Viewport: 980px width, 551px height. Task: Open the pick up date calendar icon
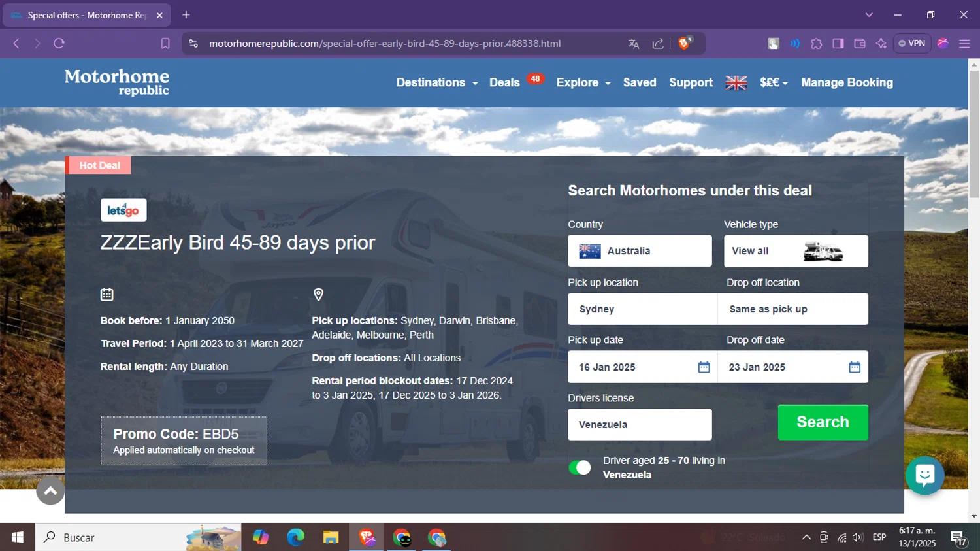tap(704, 367)
